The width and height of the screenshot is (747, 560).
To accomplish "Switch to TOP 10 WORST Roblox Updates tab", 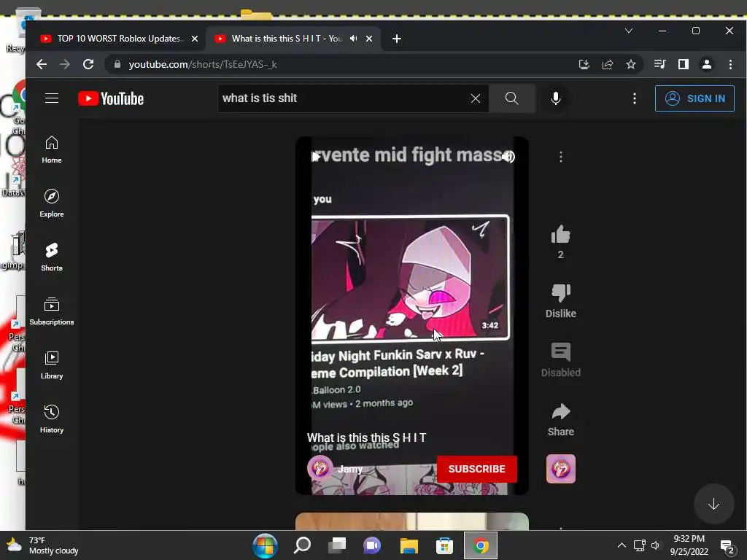I will (119, 39).
